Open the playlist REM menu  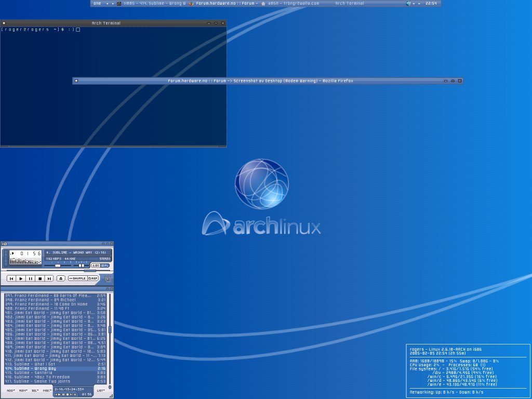point(23,391)
